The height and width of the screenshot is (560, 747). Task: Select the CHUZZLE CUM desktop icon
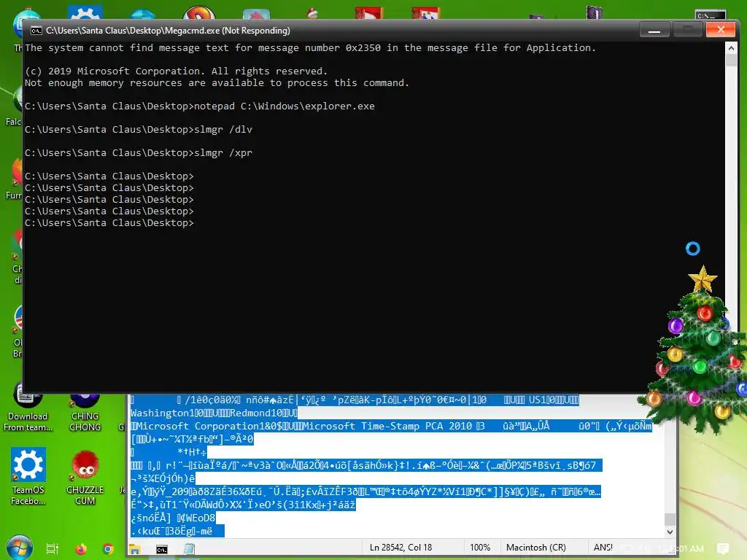[x=85, y=477]
